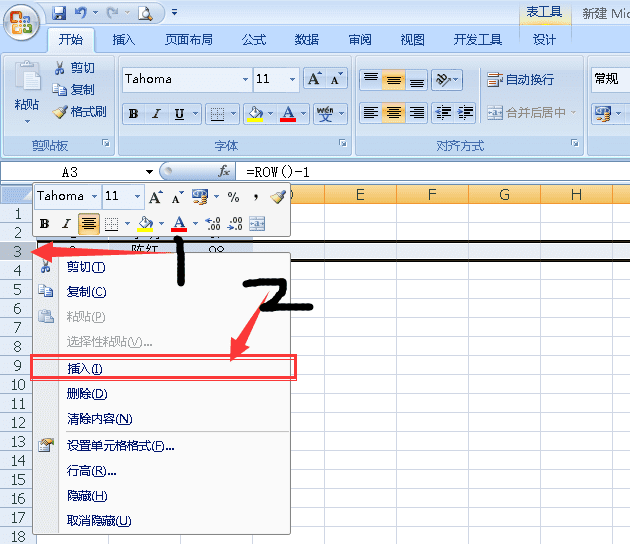Activate the Format Painter (格式刷) in ribbon

80,112
